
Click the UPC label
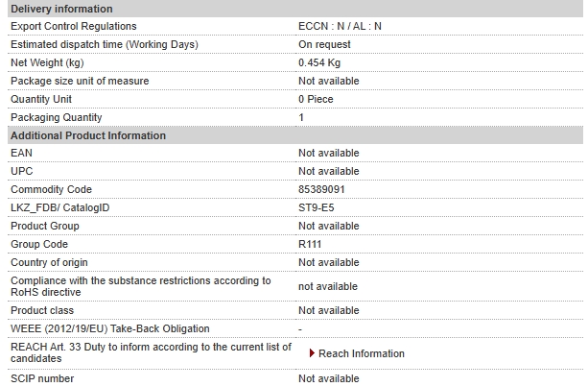[x=22, y=171]
